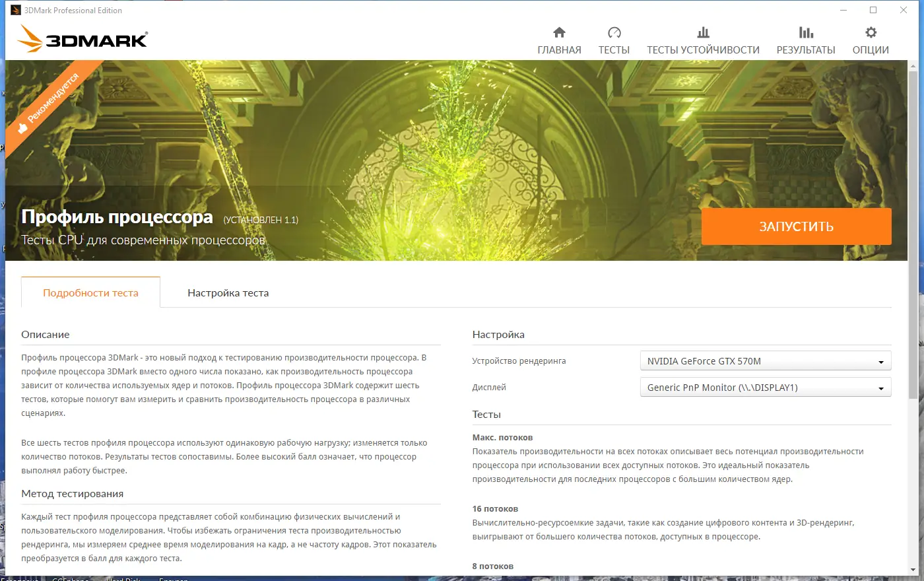The image size is (924, 581).
Task: Click the Дисплей label
Action: coord(489,388)
